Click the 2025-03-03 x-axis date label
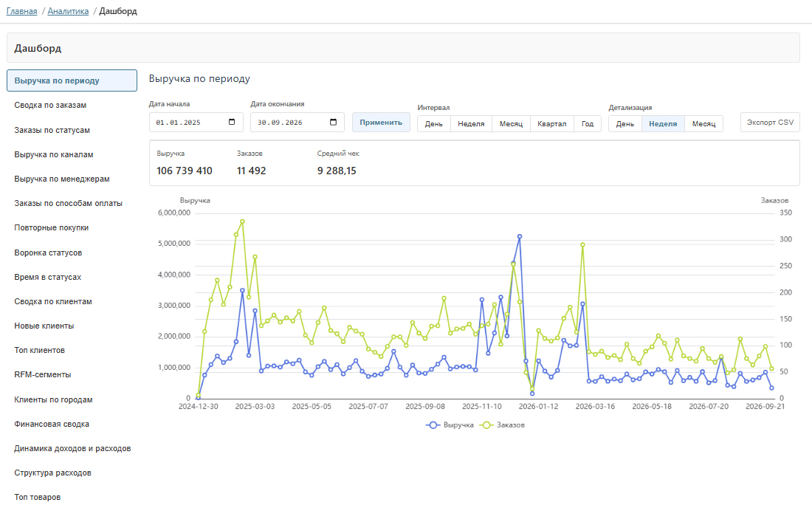This screenshot has width=812, height=508. [x=255, y=407]
